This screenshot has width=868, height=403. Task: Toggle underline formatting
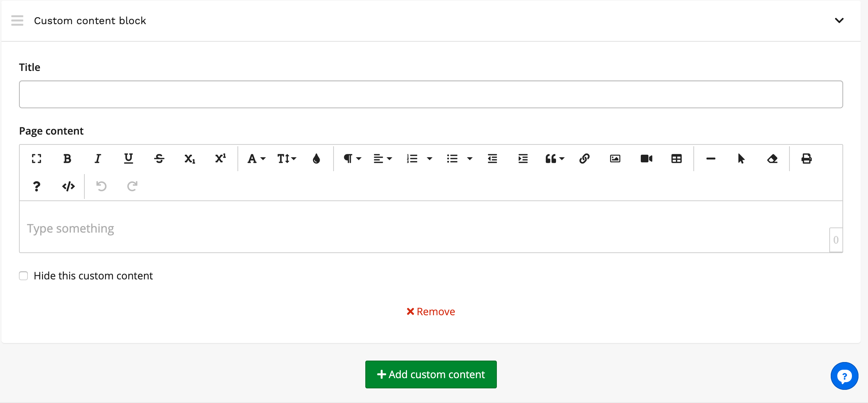tap(129, 159)
